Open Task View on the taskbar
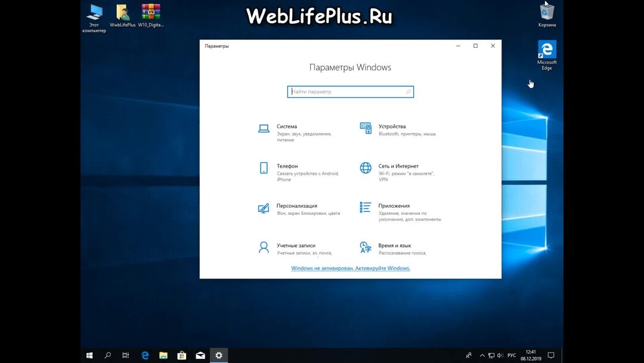This screenshot has width=644, height=363. pos(126,355)
